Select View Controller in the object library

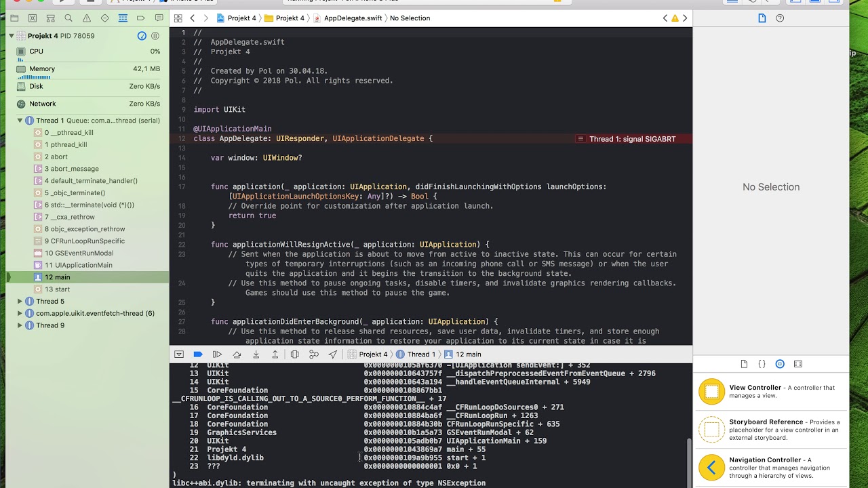click(x=771, y=392)
